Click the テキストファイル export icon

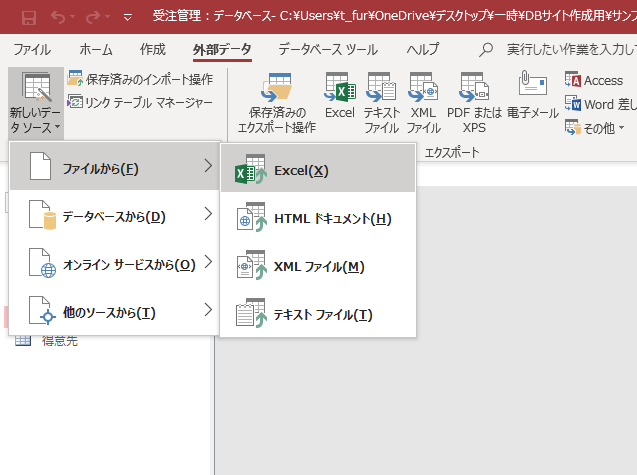[381, 103]
